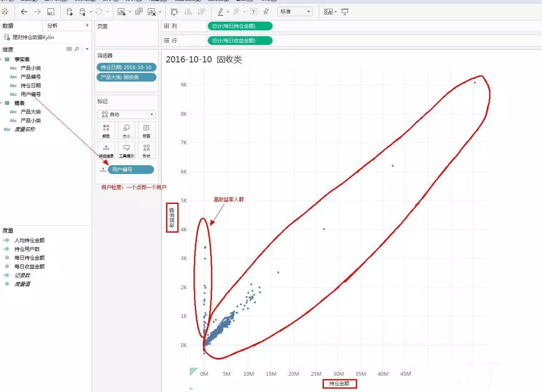Add a new data source from toolbar
The width and height of the screenshot is (542, 392).
click(x=70, y=12)
